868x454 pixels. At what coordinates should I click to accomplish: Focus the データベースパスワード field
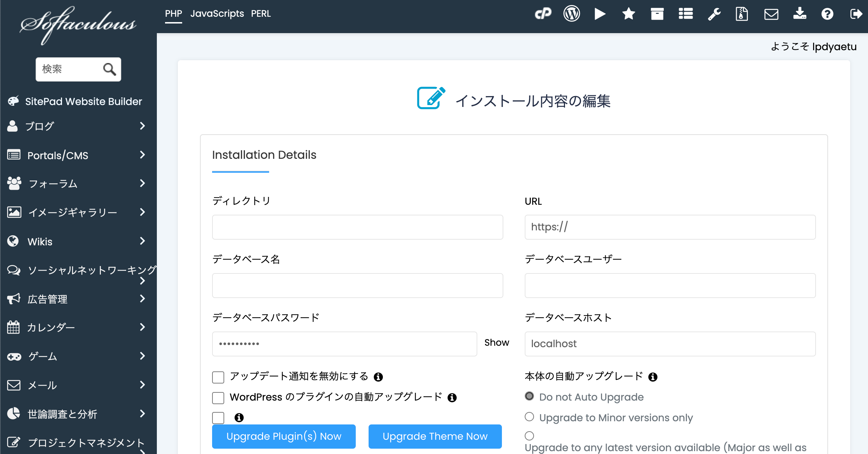tap(344, 344)
